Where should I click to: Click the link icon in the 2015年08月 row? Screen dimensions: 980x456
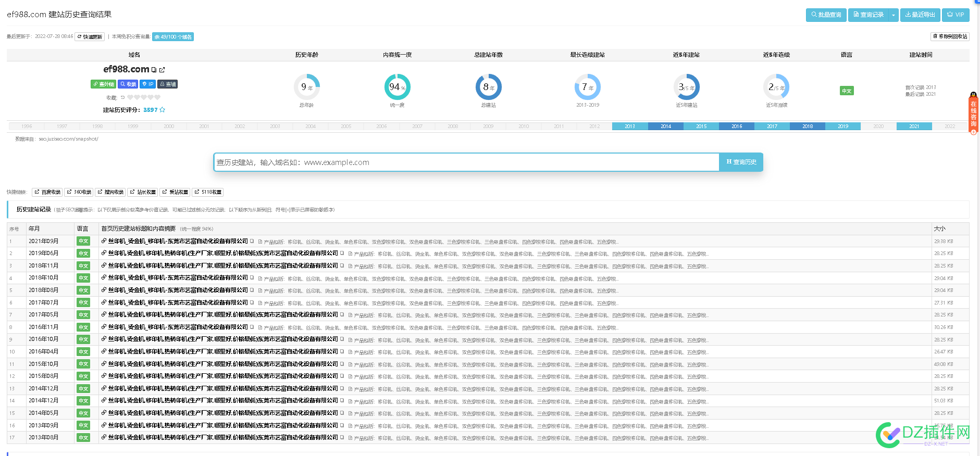[x=104, y=376]
